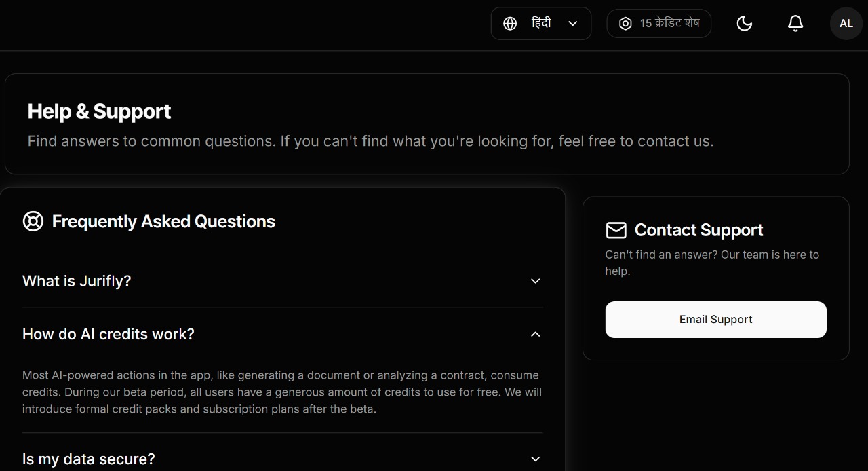Expand the "What is Jurifly?" question
Screen dimensions: 868x471
click(x=77, y=281)
